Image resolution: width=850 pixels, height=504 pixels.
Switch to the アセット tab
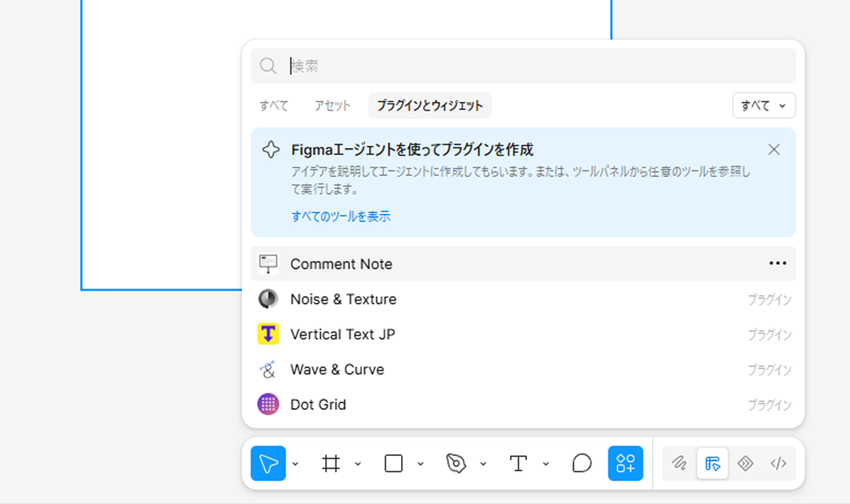[333, 105]
